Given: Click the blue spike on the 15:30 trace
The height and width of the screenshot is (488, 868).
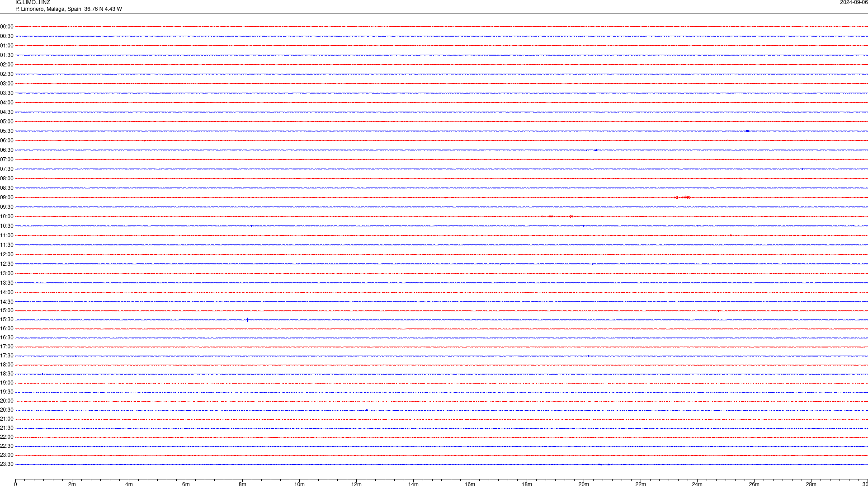Looking at the screenshot, I should [248, 319].
